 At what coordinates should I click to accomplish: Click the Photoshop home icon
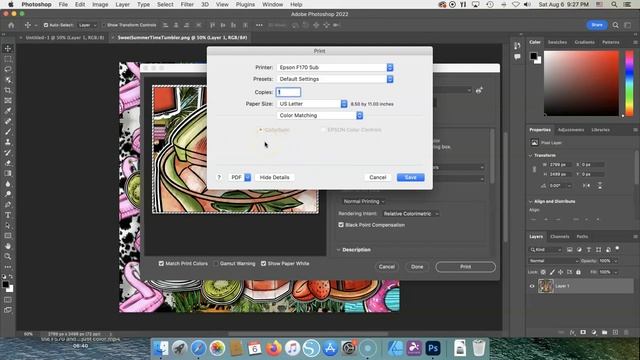tap(11, 25)
